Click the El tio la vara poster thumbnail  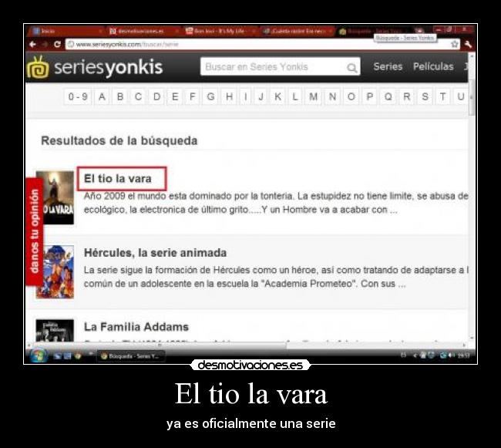tap(55, 197)
